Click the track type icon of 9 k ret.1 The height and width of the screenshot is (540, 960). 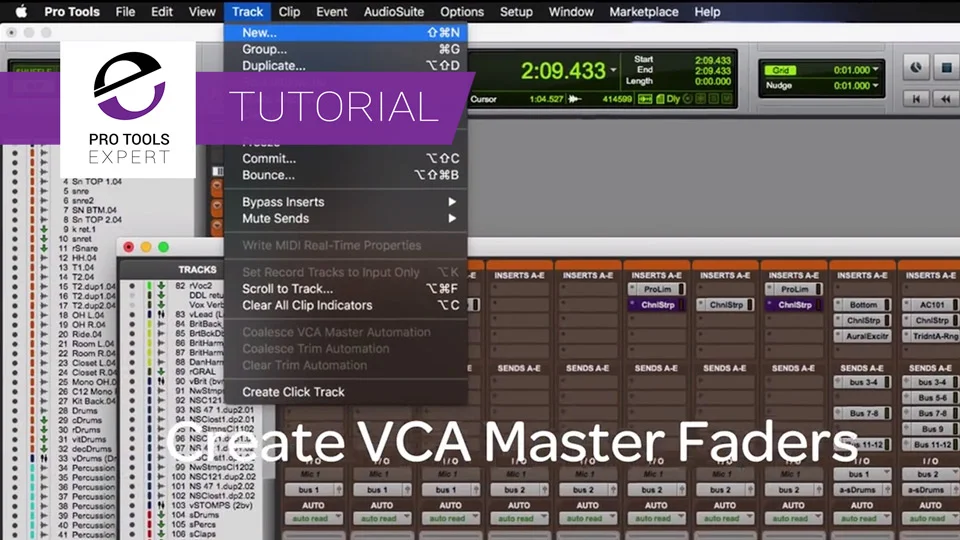pyautogui.click(x=44, y=229)
